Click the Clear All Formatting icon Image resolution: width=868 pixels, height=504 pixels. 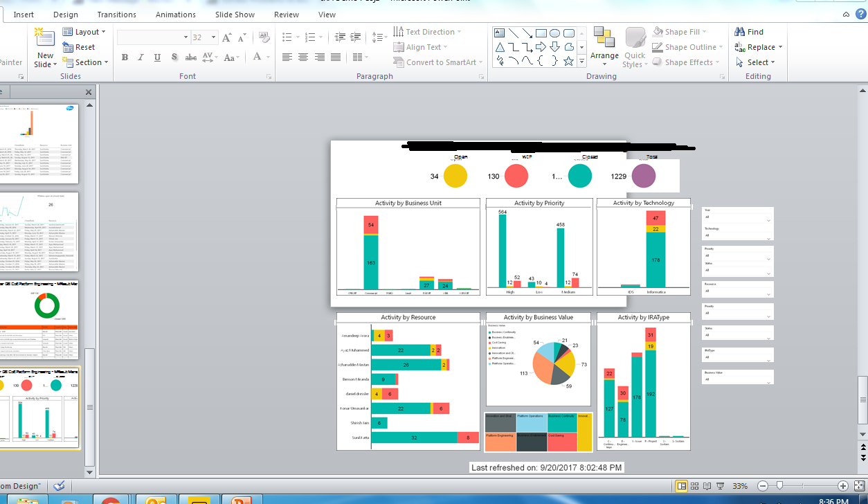[x=264, y=37]
